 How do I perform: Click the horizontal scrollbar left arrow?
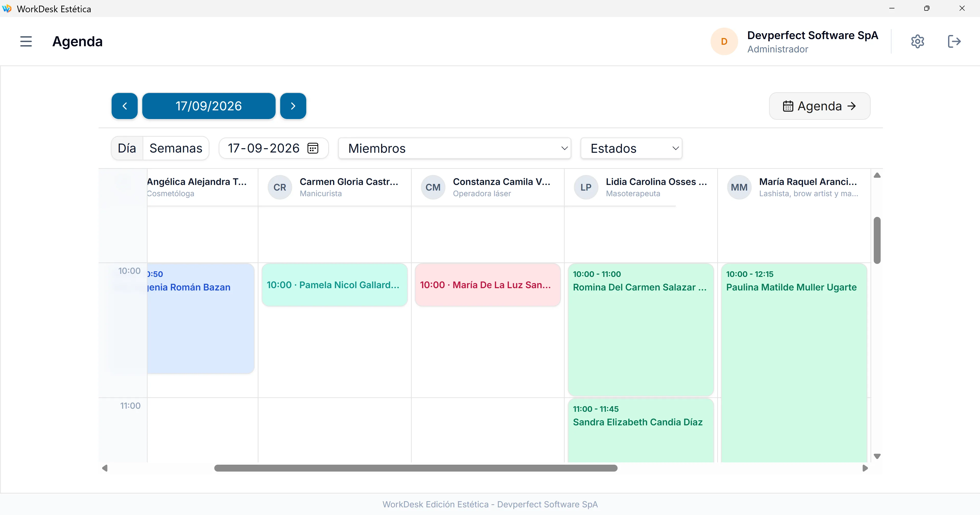[105, 468]
